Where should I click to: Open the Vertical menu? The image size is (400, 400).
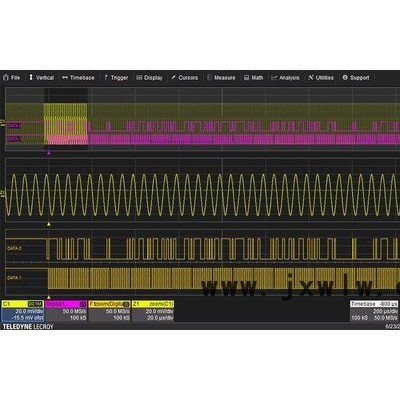42,78
